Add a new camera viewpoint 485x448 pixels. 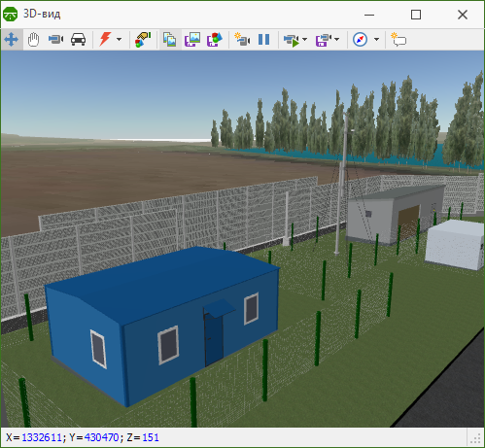pyautogui.click(x=242, y=40)
